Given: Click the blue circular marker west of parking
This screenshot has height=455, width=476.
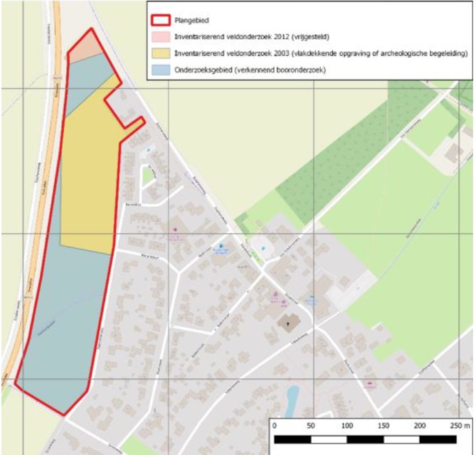Looking at the screenshot, I should 221,246.
